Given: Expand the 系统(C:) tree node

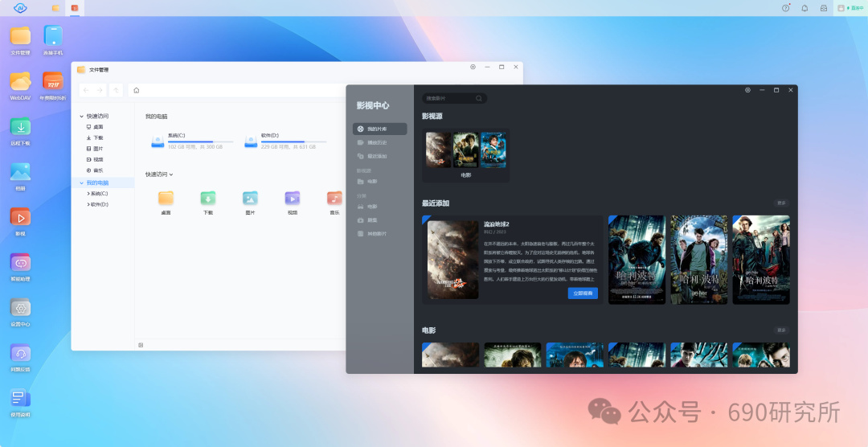Looking at the screenshot, I should (x=88, y=194).
